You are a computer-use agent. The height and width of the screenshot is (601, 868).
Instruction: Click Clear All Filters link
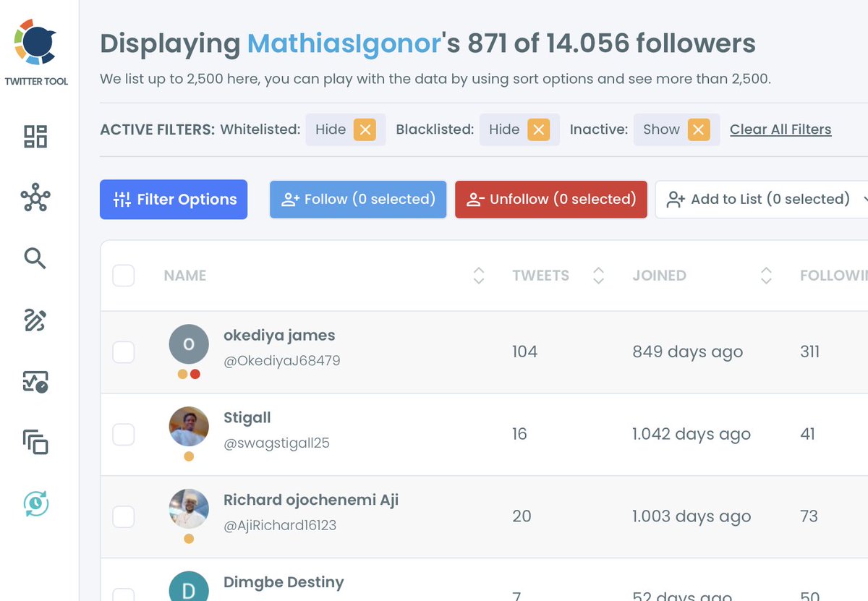tap(780, 129)
